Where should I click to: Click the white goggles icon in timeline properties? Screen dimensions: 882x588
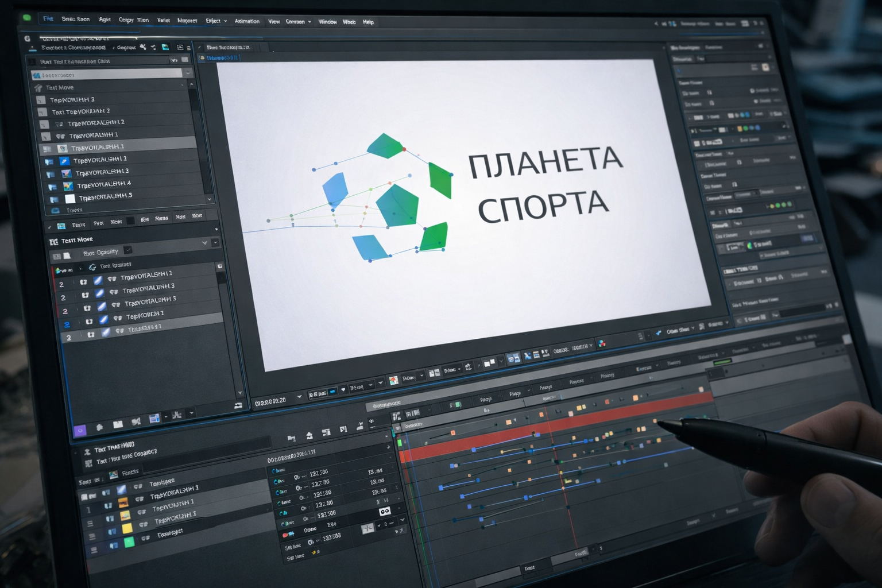pos(385,511)
